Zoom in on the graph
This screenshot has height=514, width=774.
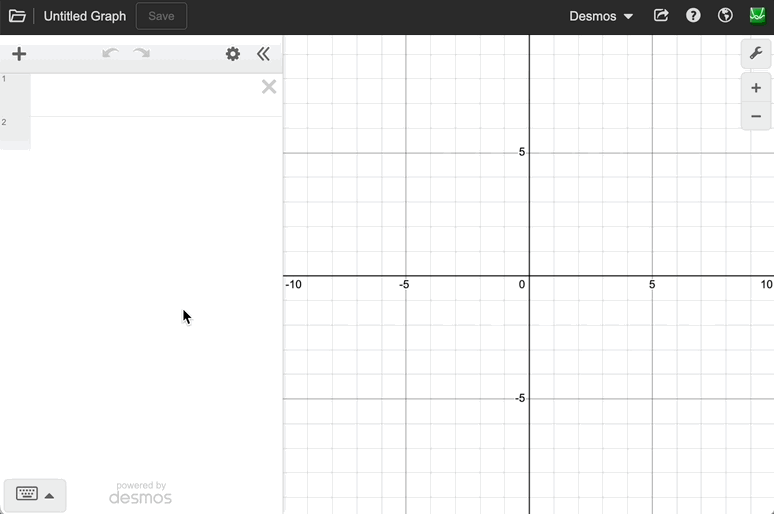coord(756,88)
